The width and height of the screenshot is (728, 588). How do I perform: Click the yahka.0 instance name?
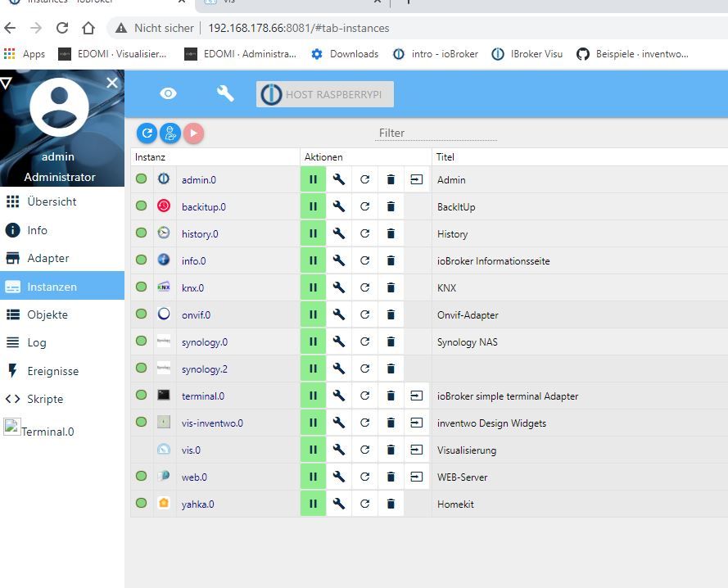click(198, 504)
